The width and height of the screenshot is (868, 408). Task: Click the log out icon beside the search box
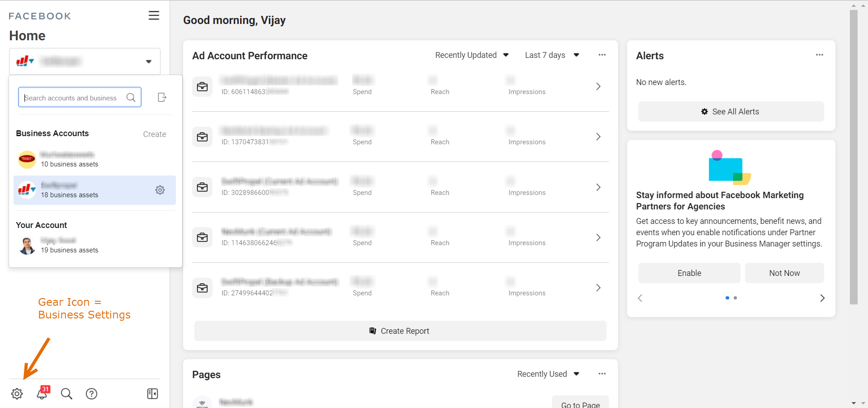point(162,97)
